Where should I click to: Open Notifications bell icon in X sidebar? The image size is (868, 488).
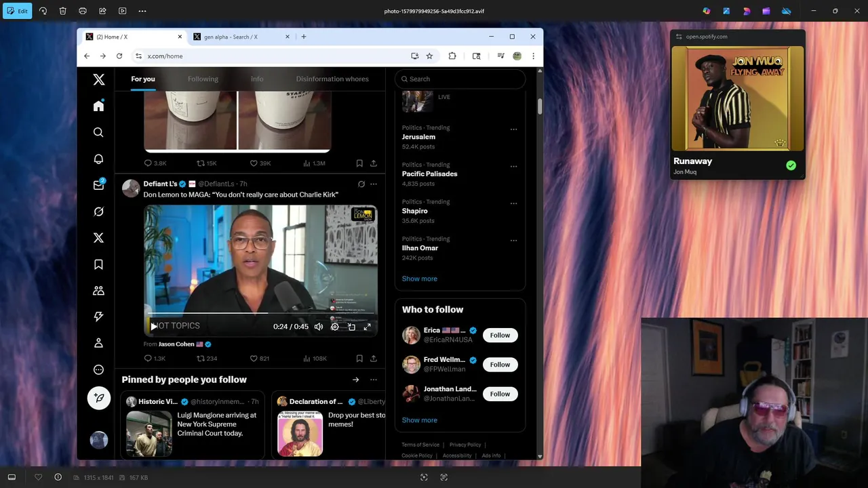pos(98,159)
